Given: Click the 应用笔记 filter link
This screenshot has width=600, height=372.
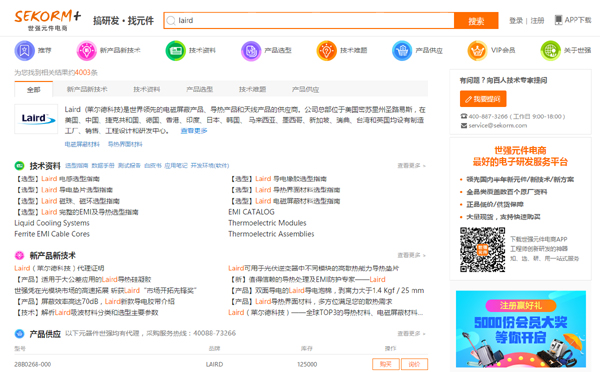Looking at the screenshot, I should pyautogui.click(x=176, y=166).
